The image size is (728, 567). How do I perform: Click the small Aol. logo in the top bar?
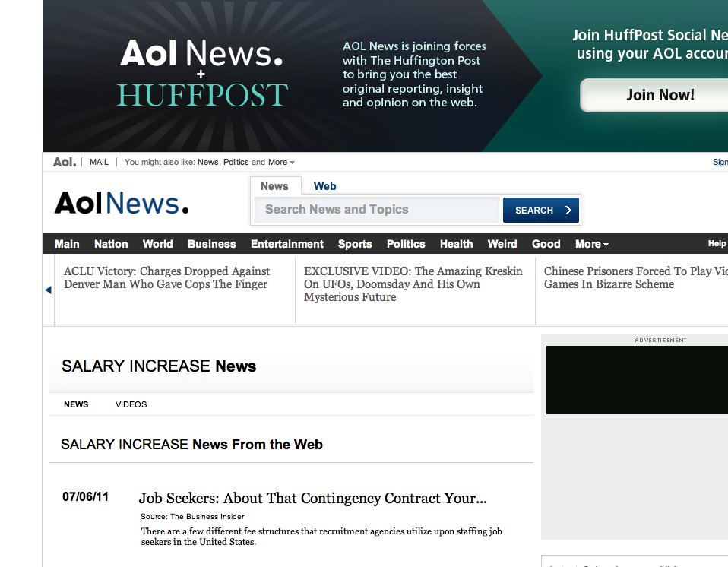[x=65, y=162]
